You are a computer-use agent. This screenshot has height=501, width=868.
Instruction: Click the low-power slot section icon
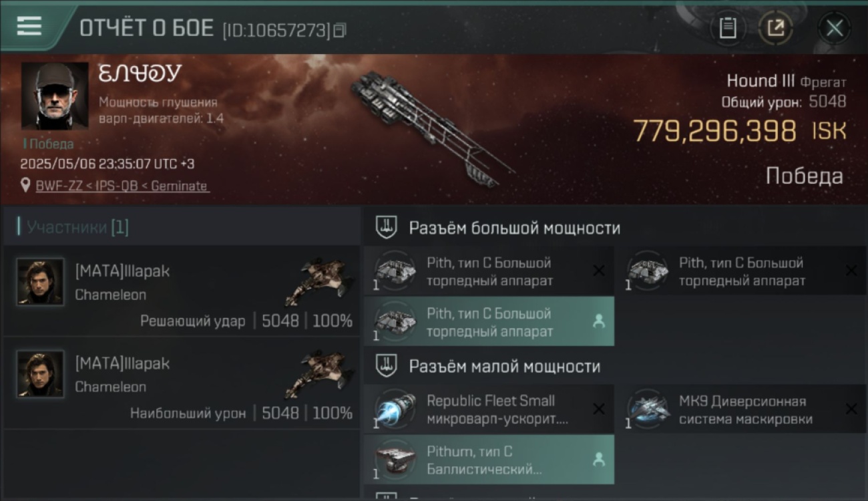(386, 365)
